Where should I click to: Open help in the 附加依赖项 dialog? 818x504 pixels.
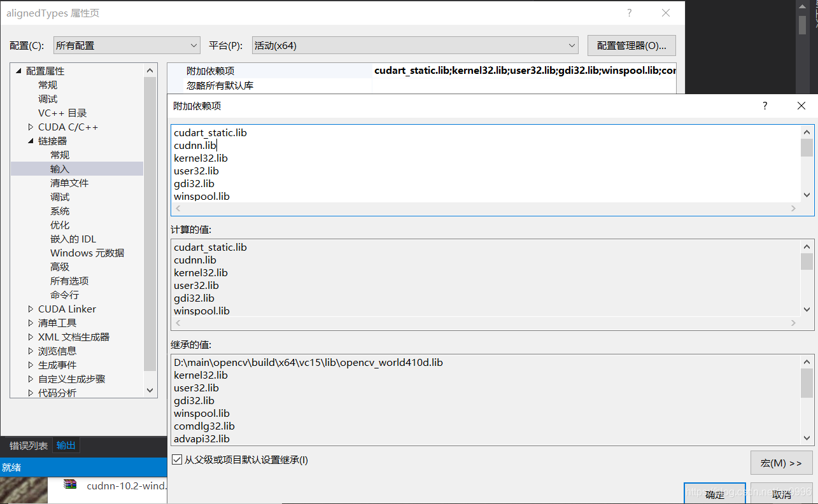(765, 106)
